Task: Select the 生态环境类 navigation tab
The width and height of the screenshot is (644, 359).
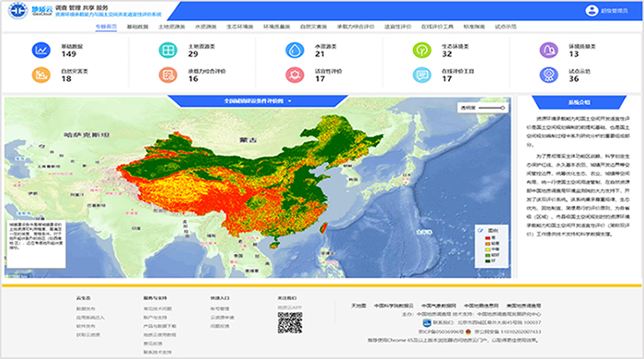Action: [240, 27]
